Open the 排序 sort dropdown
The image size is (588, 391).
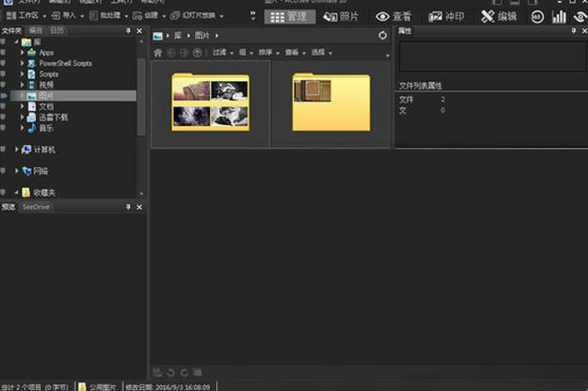(x=268, y=52)
